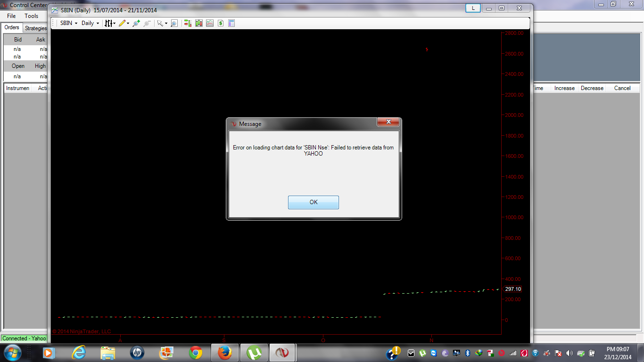Switch to Firefox in the taskbar
Viewport: 644px width, 362px height.
[225, 353]
